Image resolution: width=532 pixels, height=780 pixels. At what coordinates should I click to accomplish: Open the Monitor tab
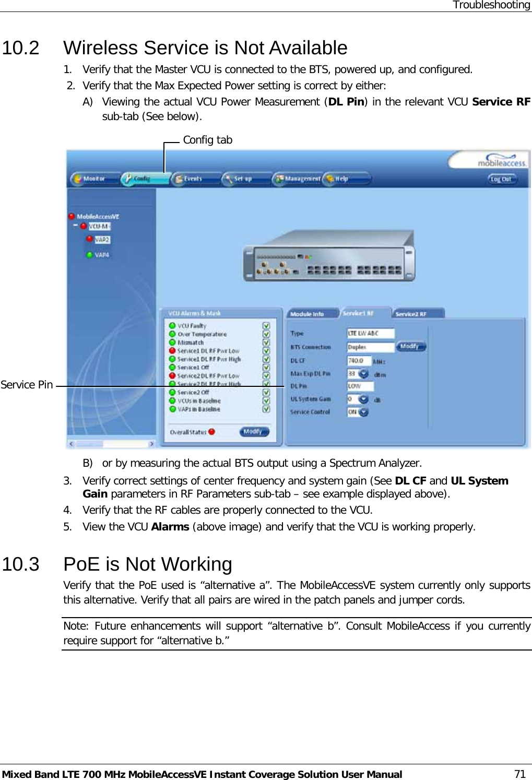point(94,179)
